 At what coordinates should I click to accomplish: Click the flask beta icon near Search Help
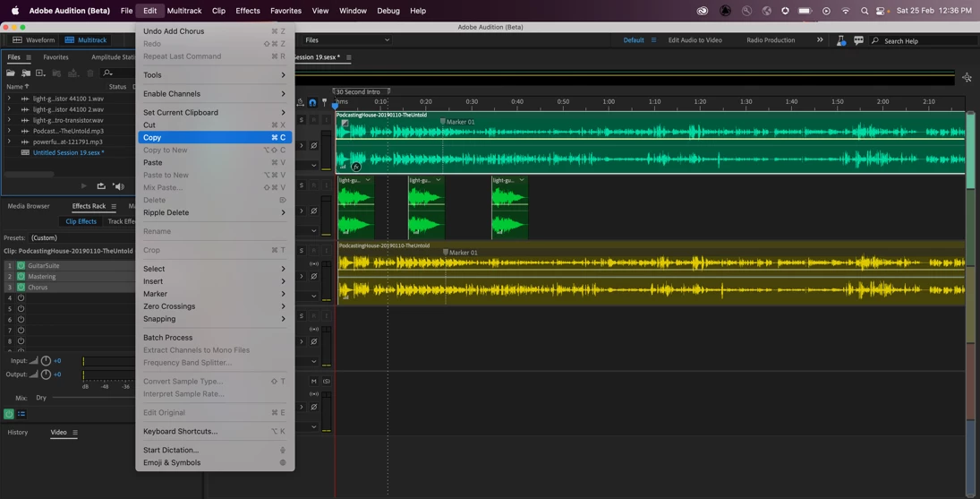pos(841,40)
